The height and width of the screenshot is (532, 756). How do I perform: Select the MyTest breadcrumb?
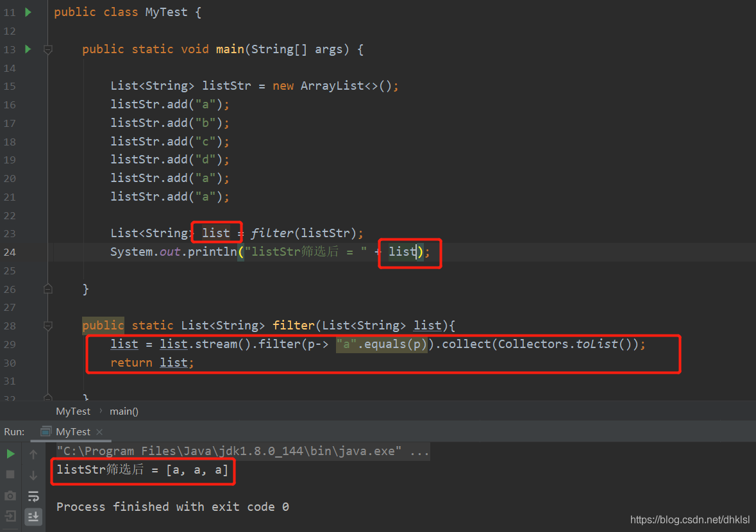[73, 411]
